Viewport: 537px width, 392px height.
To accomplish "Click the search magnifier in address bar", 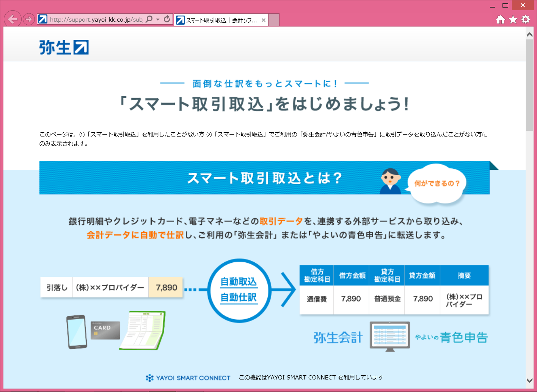I will coord(149,19).
